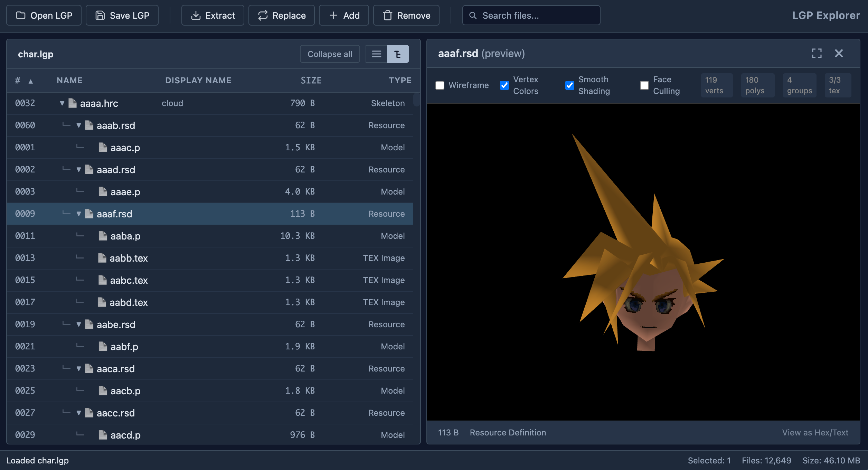Click the file icon of aabf.p

pos(103,346)
